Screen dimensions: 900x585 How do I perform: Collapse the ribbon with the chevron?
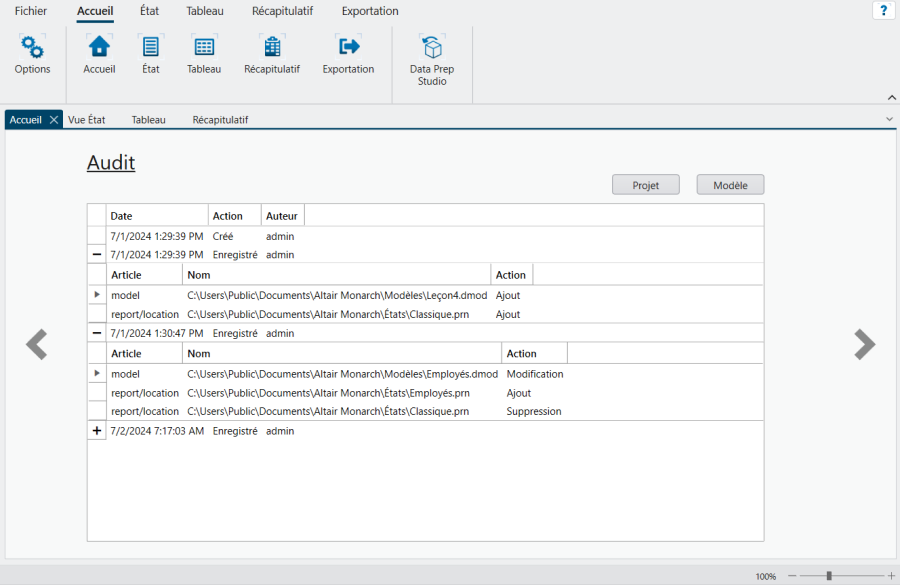(891, 97)
